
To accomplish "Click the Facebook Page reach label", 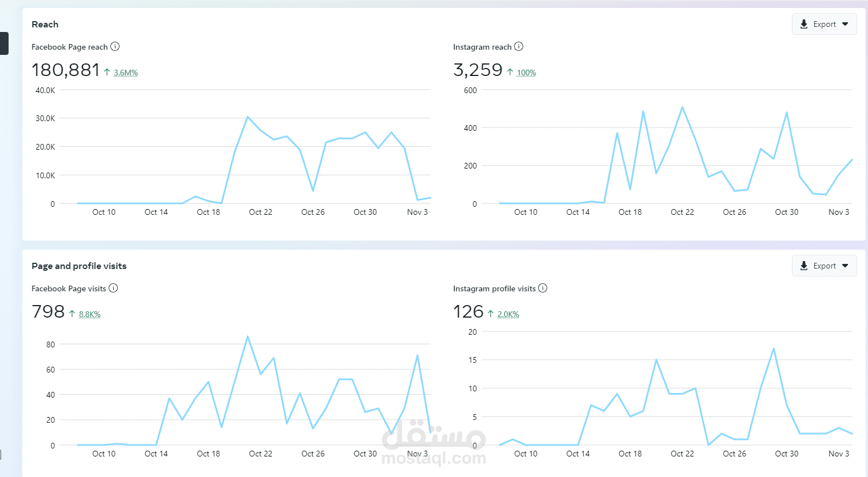I will coord(70,47).
